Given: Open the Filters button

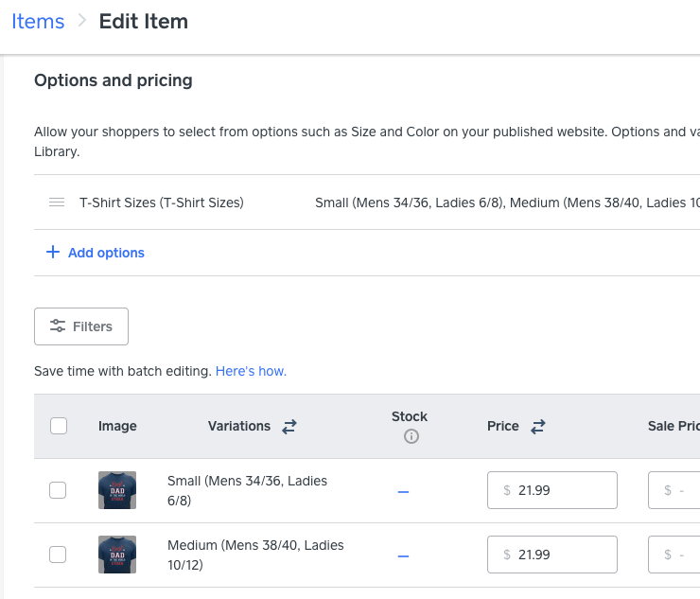Looking at the screenshot, I should point(81,326).
